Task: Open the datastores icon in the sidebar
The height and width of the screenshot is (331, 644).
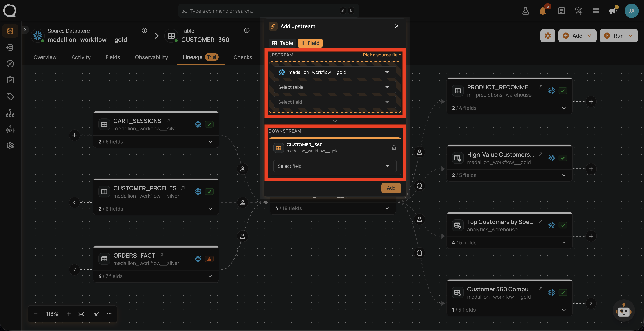Action: (x=10, y=31)
